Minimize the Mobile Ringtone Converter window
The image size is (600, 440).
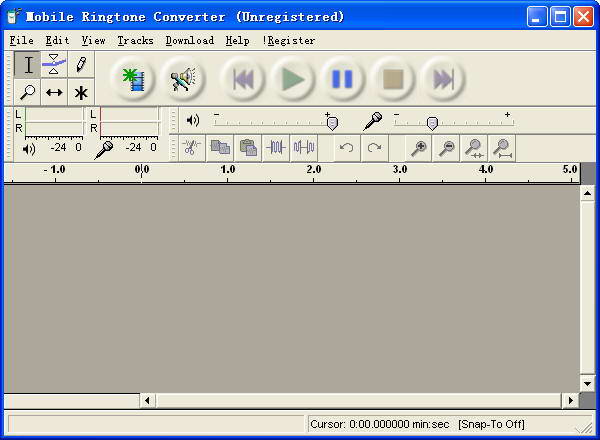[x=536, y=16]
